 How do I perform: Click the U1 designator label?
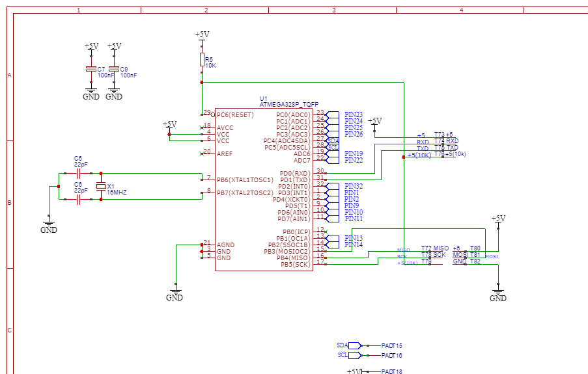(x=264, y=99)
